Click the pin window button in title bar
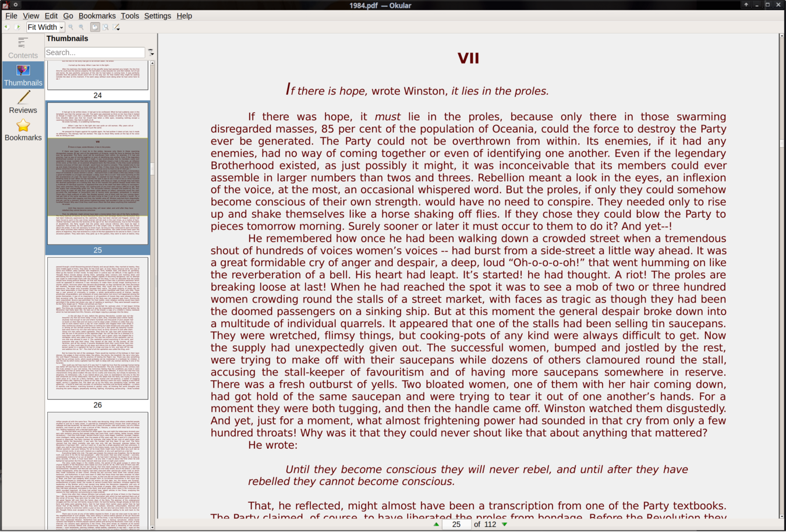This screenshot has height=532, width=786. coord(16,5)
